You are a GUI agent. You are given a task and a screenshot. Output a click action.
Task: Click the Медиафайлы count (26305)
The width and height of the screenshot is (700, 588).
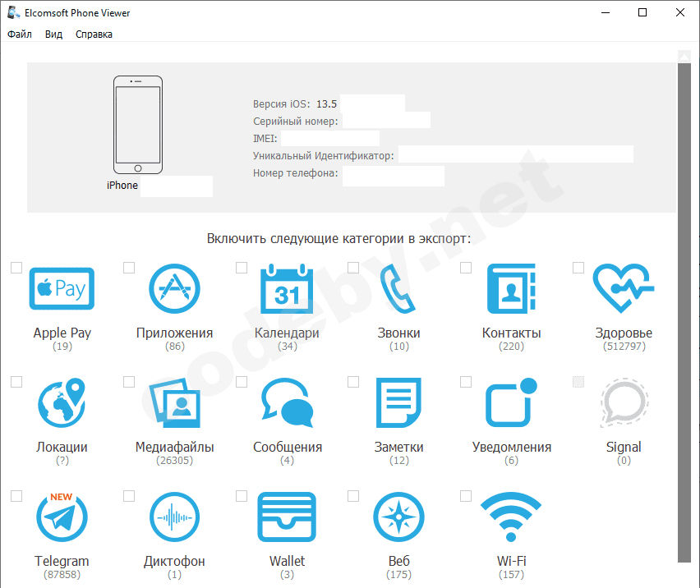click(174, 461)
